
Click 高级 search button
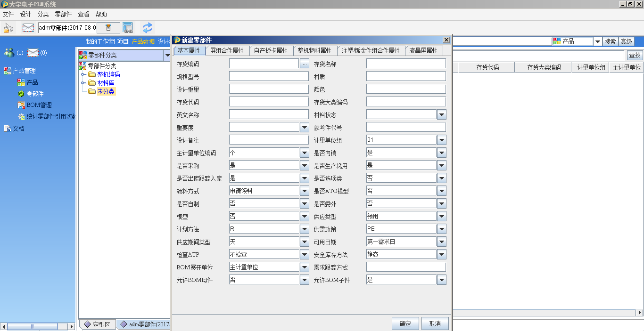click(x=626, y=41)
